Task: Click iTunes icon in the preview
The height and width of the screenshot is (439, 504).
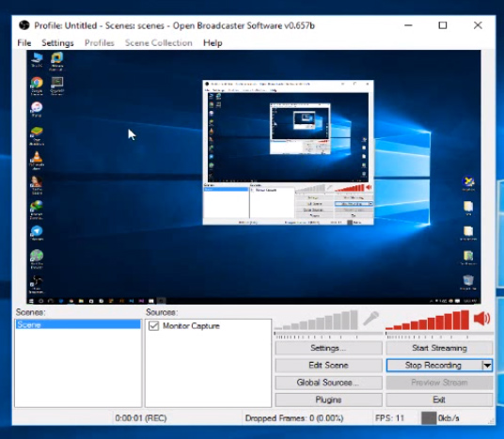Action: [37, 107]
